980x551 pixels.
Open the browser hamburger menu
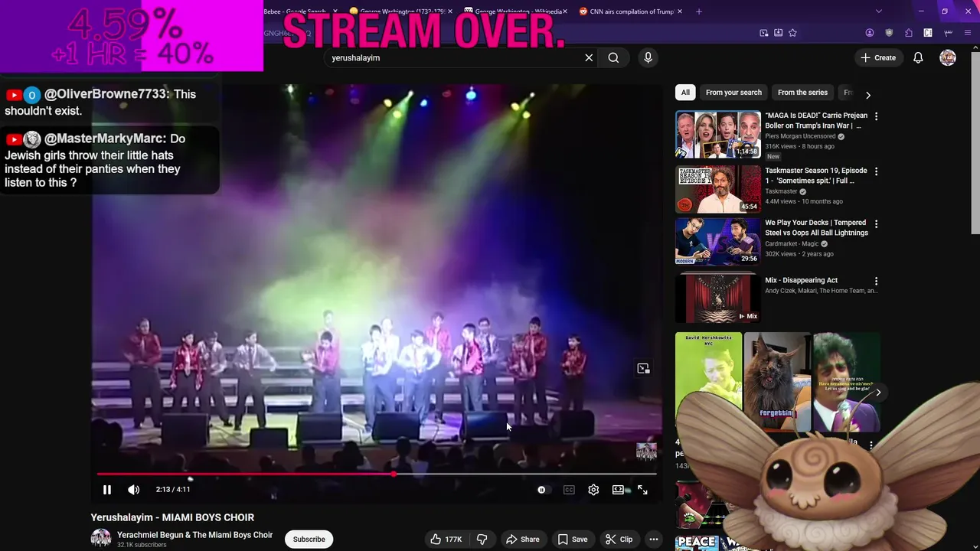[x=968, y=33]
